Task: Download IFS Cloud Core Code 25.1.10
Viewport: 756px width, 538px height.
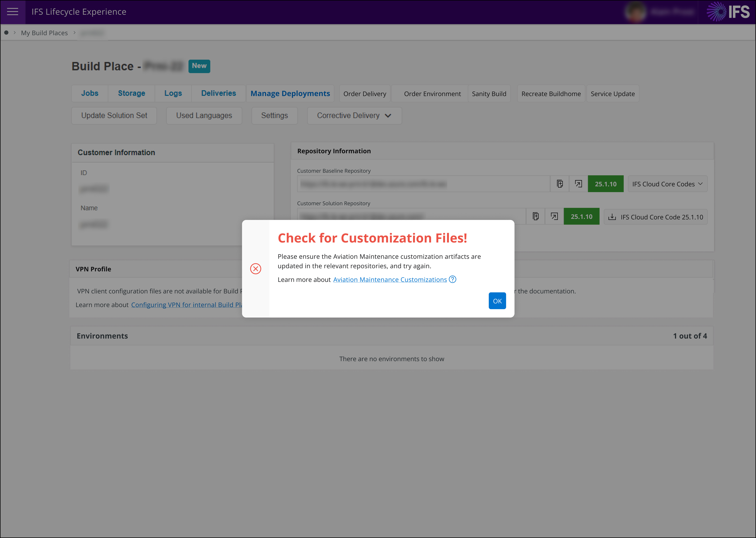Action: [x=655, y=217]
